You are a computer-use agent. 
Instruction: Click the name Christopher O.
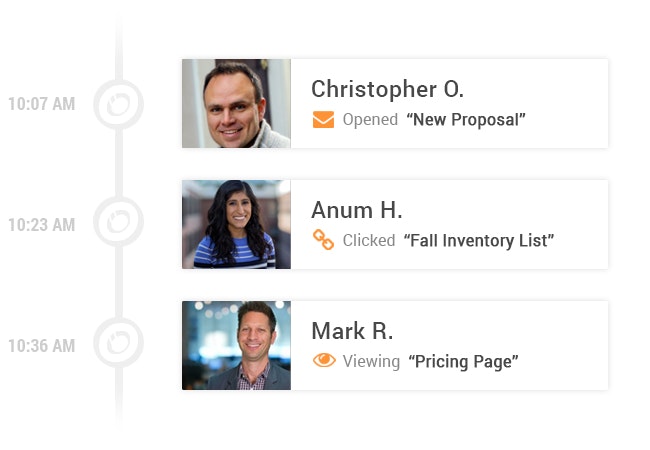click(387, 90)
